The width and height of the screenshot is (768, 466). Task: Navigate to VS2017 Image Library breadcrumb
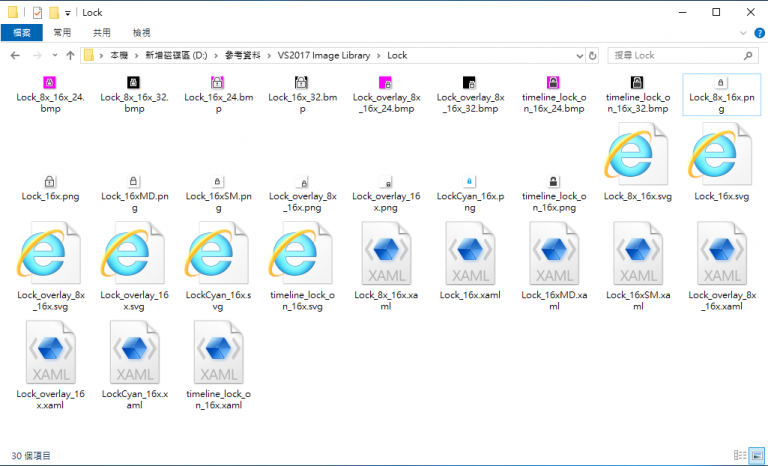[324, 55]
